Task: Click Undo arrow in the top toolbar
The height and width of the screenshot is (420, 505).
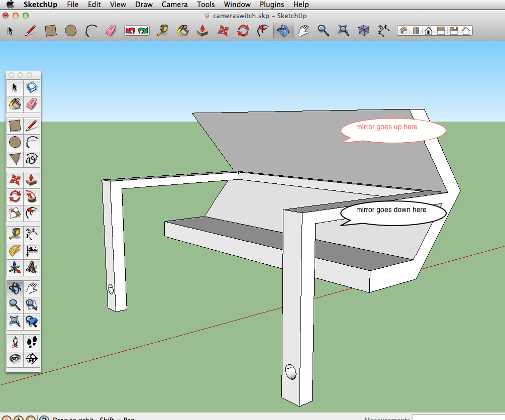Action: pos(131,31)
